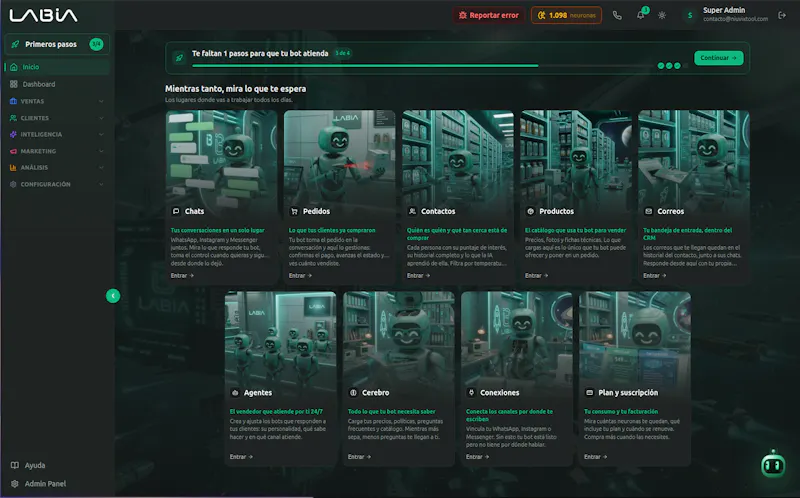Expand the CLIENTES section chevron

point(101,118)
